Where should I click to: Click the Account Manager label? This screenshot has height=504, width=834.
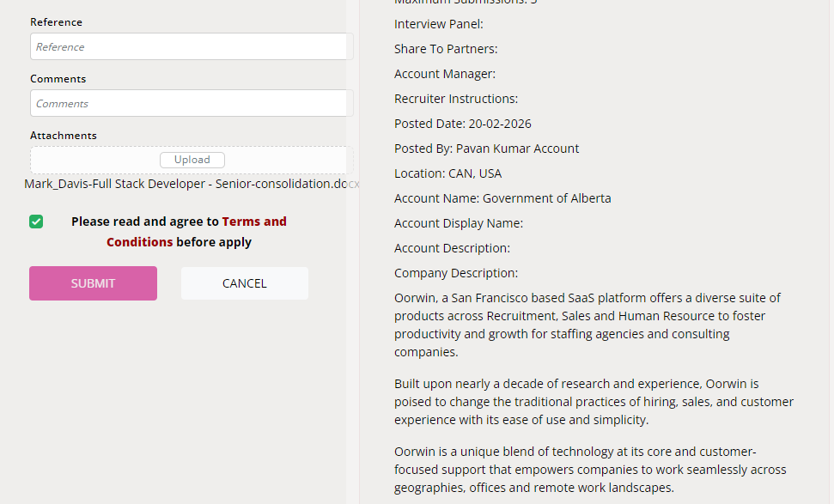444,74
